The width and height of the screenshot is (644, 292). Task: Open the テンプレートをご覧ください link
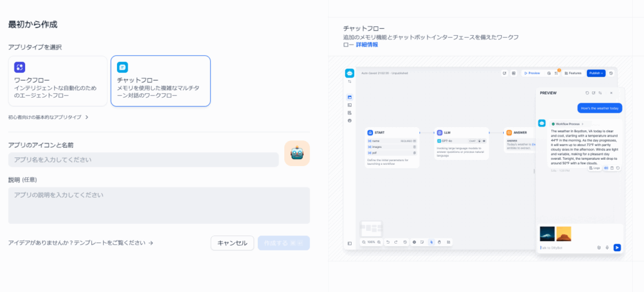(80, 243)
